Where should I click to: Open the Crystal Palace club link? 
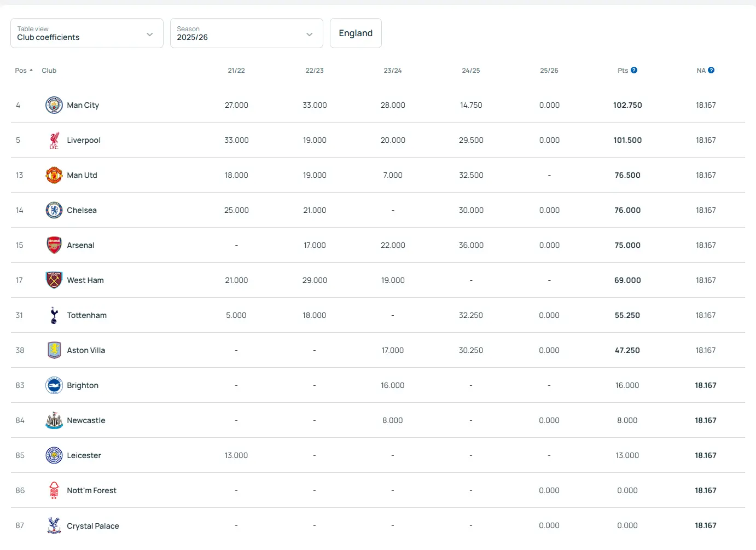coord(93,526)
